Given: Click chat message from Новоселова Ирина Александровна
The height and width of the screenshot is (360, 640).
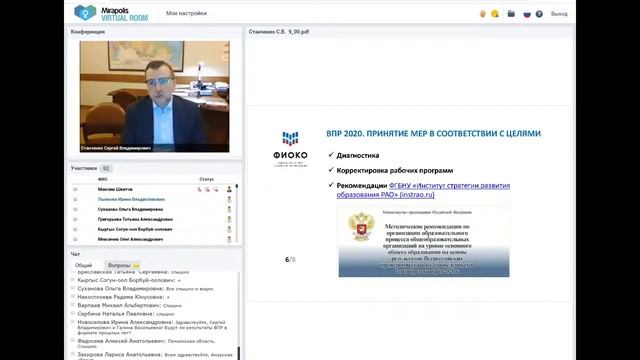Looking at the screenshot, I should tap(152, 327).
